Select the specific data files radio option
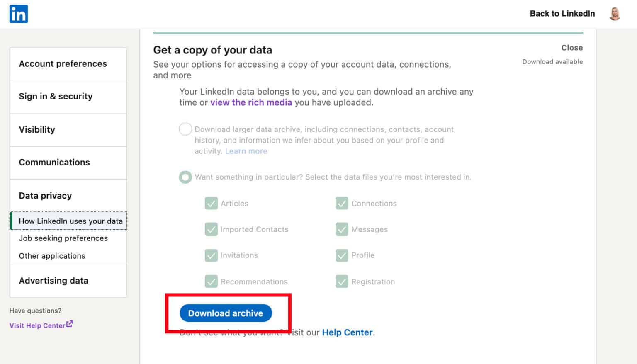637x364 pixels. (x=185, y=177)
